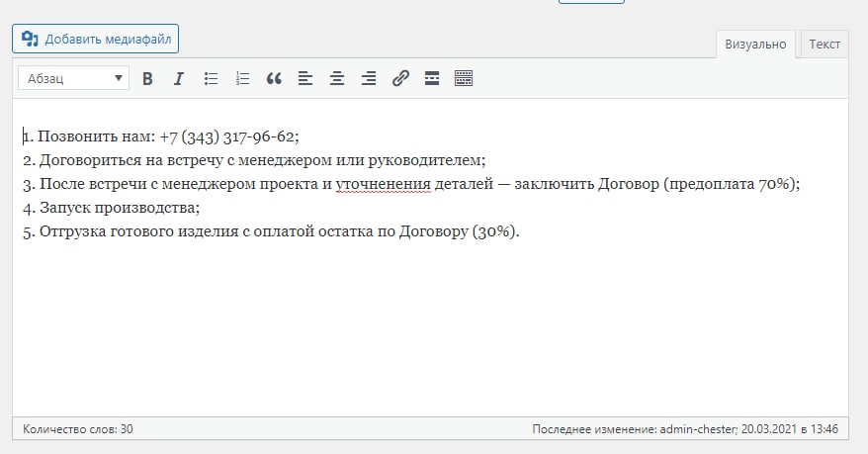
Task: Toggle bold formatting
Action: (x=147, y=78)
